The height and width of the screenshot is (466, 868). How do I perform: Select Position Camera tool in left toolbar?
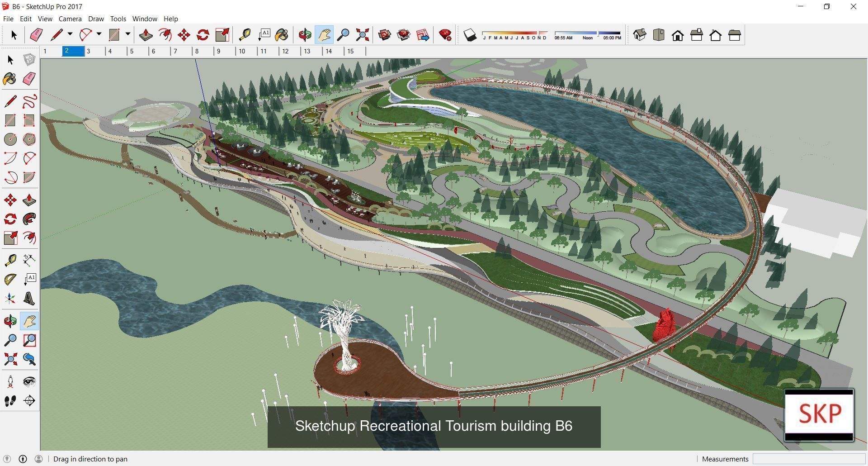tap(10, 381)
